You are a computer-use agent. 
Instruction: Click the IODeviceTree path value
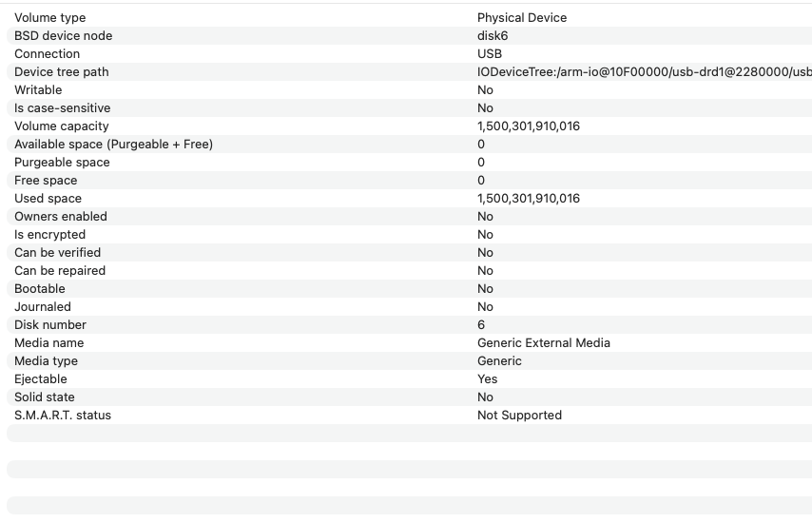644,72
